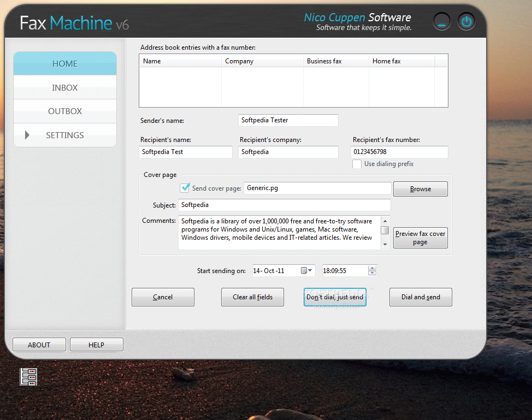This screenshot has height=420, width=532.
Task: Click the Nico Cuppen Software logo text
Action: [x=357, y=17]
